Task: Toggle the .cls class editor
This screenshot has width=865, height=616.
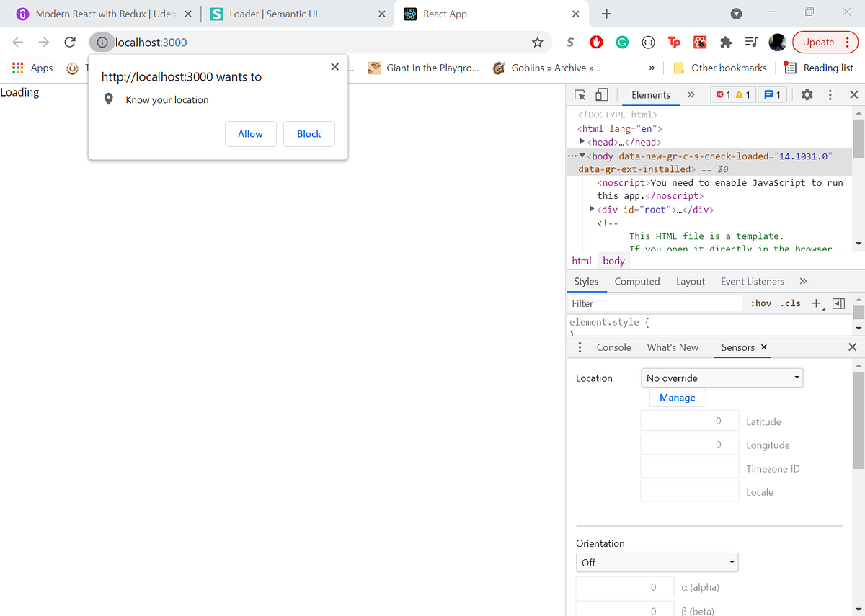Action: (790, 303)
